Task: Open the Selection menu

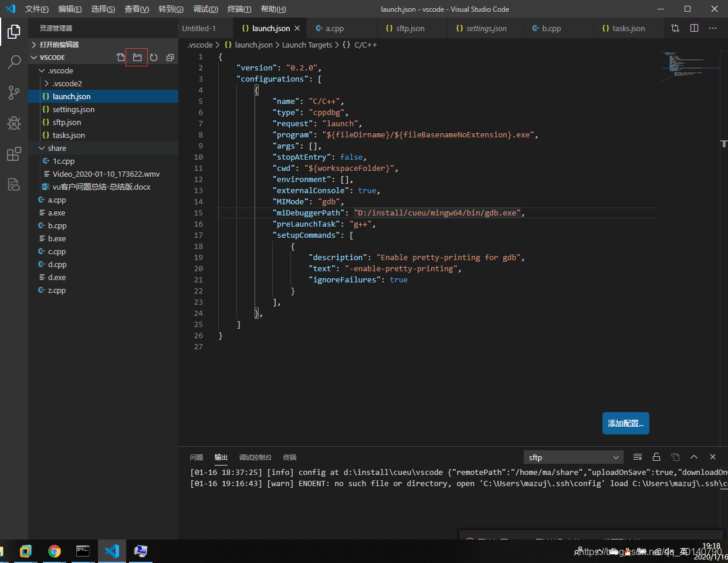Action: (103, 9)
